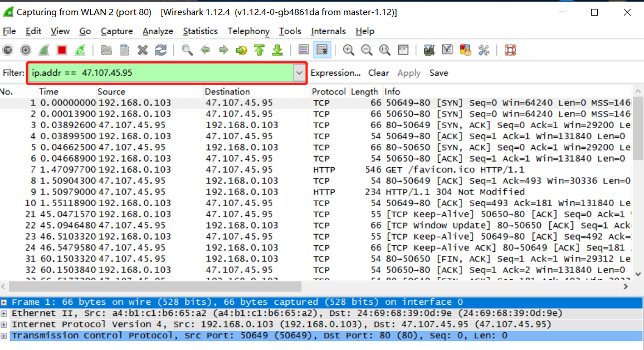Save the current filter

point(438,73)
